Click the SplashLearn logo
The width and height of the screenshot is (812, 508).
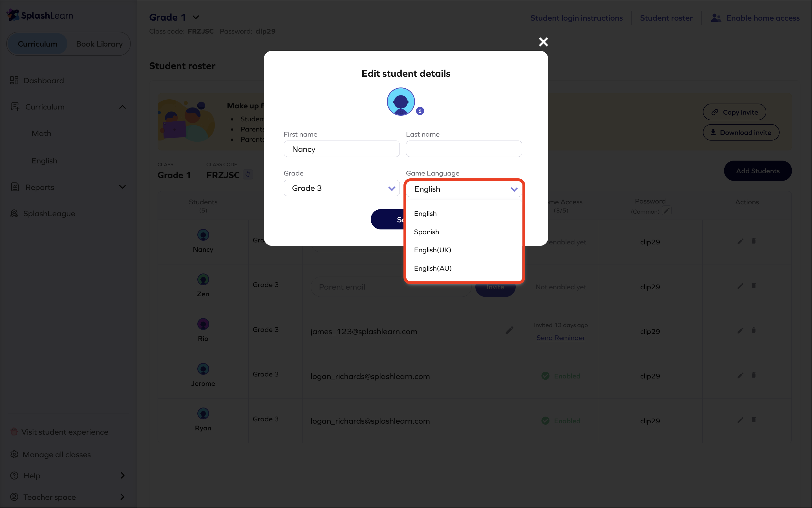click(x=40, y=16)
